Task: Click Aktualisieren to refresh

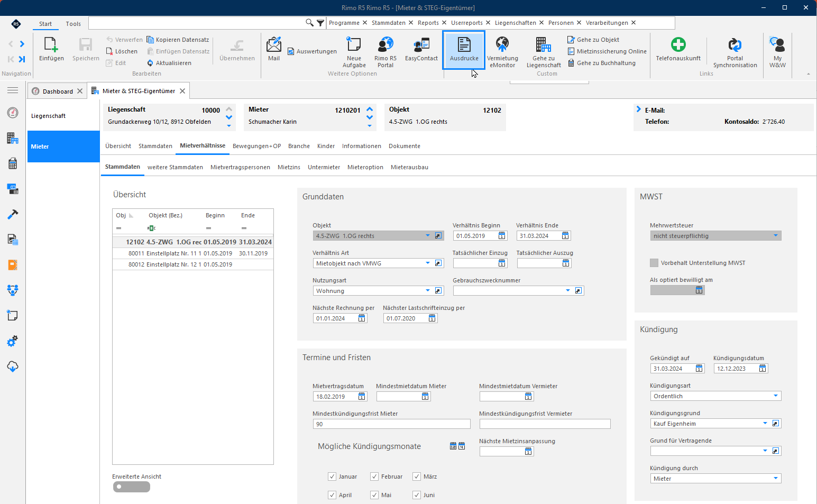Action: coord(169,63)
